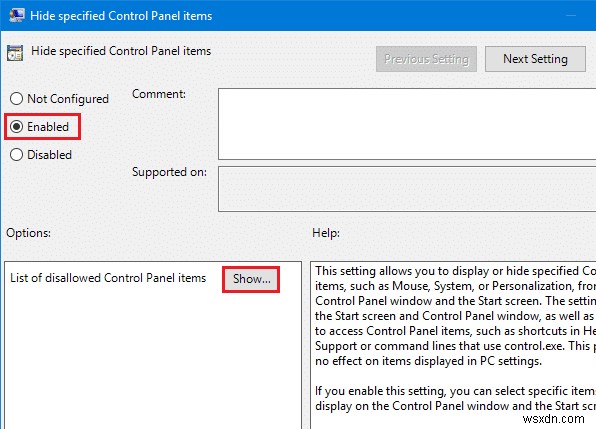Click the 'Hide specified Control Panel items' heading
The height and width of the screenshot is (429, 596).
(x=121, y=51)
